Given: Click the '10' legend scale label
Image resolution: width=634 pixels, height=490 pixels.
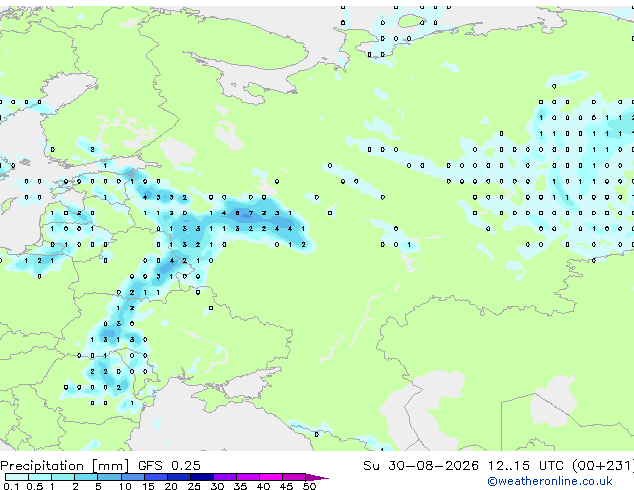Looking at the screenshot, I should (x=125, y=486).
